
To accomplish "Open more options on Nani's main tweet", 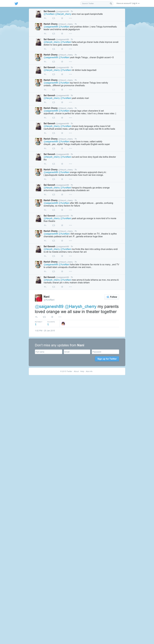I will [x=60, y=317].
